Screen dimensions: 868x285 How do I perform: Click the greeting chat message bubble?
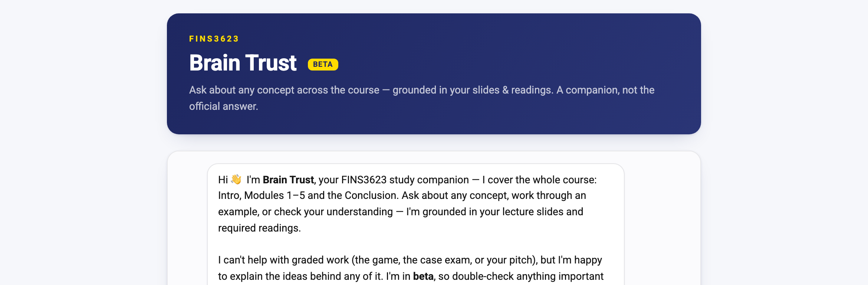pos(415,224)
